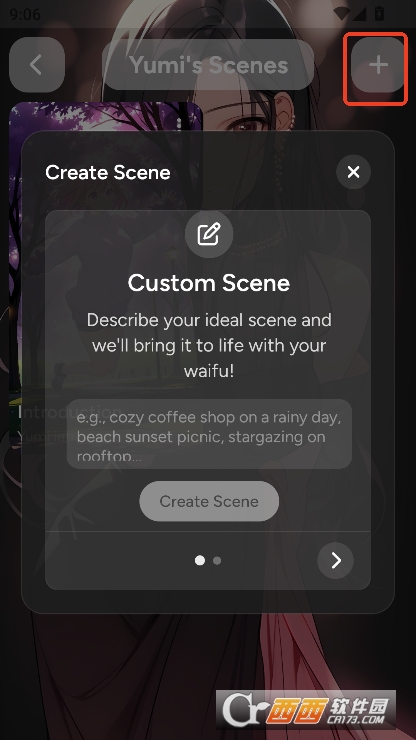The width and height of the screenshot is (416, 740).
Task: Click the CR173.COM watermark logo
Action: click(x=306, y=710)
